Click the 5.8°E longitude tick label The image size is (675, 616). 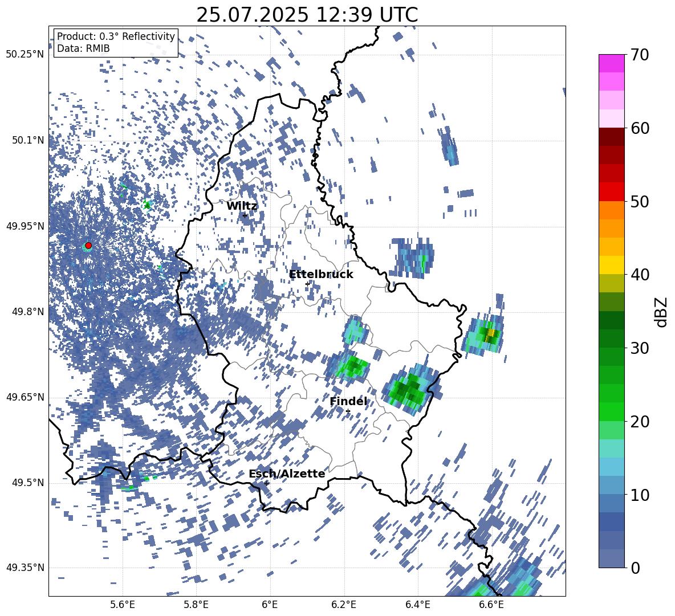pos(196,605)
